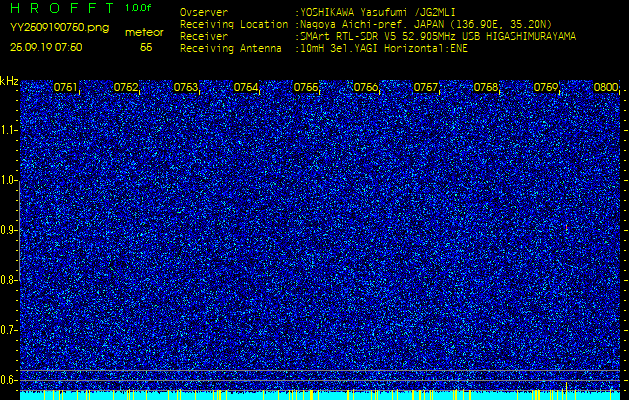Click the 0800 time marker
Screen dimensions: 629x400
(605, 87)
